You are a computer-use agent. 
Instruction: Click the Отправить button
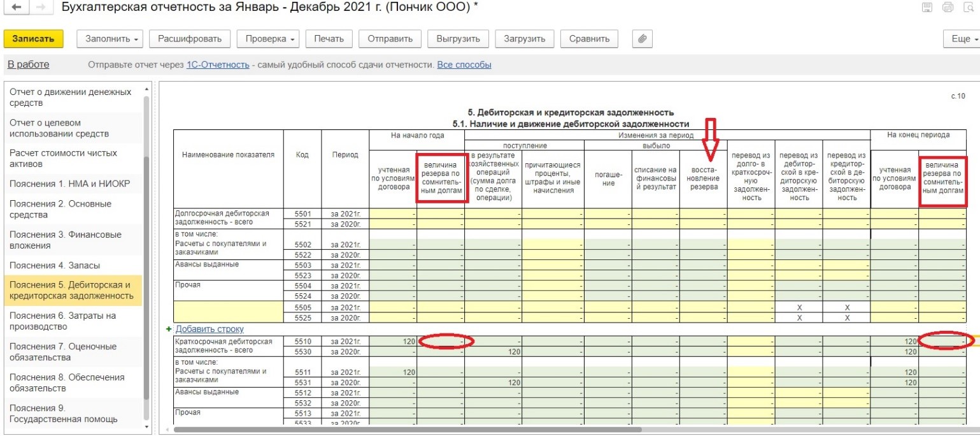[x=390, y=39]
